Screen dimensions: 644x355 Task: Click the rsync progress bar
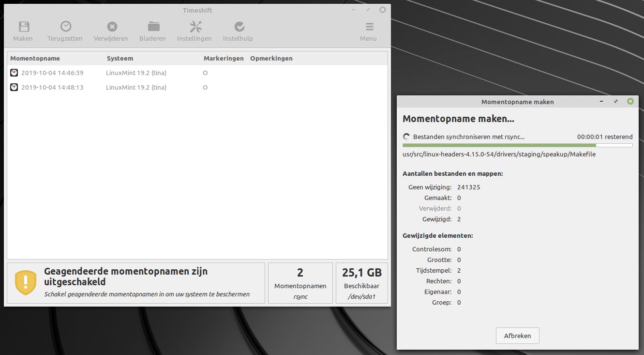click(x=518, y=145)
